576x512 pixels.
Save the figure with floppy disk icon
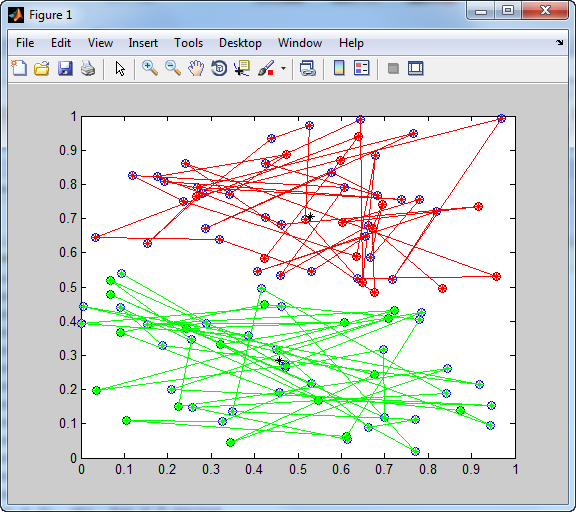click(65, 68)
